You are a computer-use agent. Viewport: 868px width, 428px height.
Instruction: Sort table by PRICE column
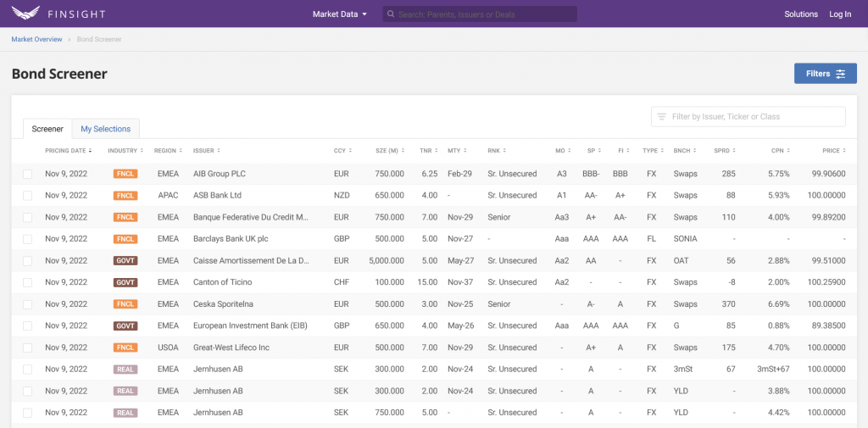click(834, 151)
